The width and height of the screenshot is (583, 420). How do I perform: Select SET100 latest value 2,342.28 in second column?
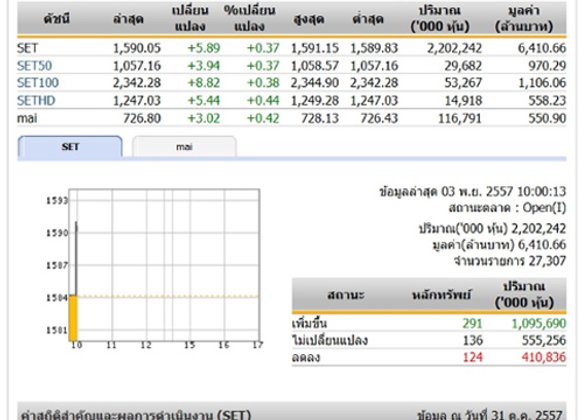click(137, 83)
